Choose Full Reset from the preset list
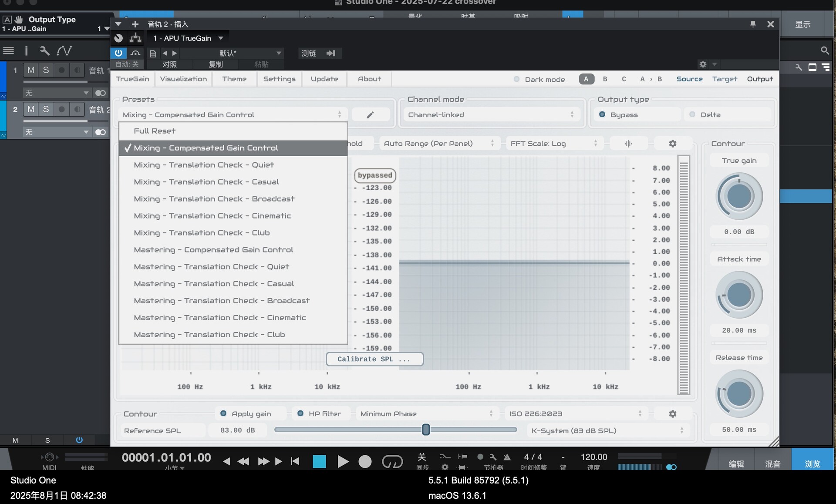The image size is (836, 504). click(x=233, y=131)
